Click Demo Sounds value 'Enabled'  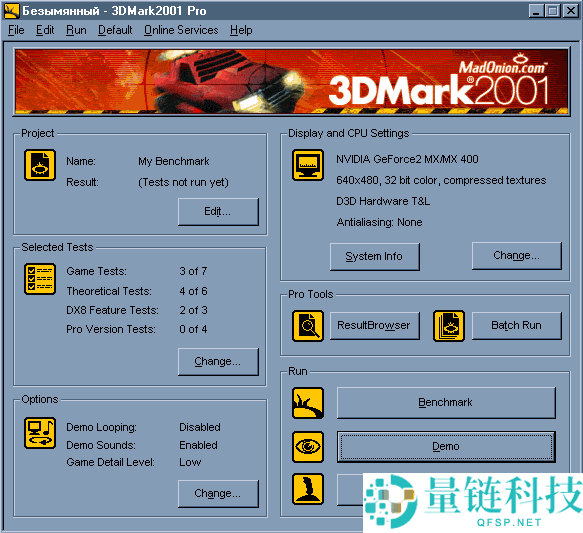coord(199,445)
